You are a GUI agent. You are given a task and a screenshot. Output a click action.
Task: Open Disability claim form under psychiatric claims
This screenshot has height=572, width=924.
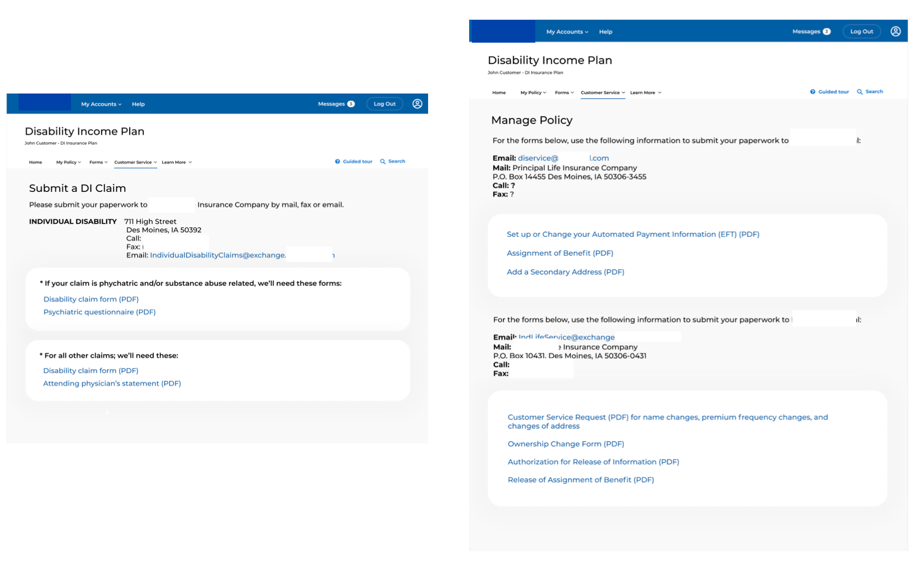click(x=91, y=299)
